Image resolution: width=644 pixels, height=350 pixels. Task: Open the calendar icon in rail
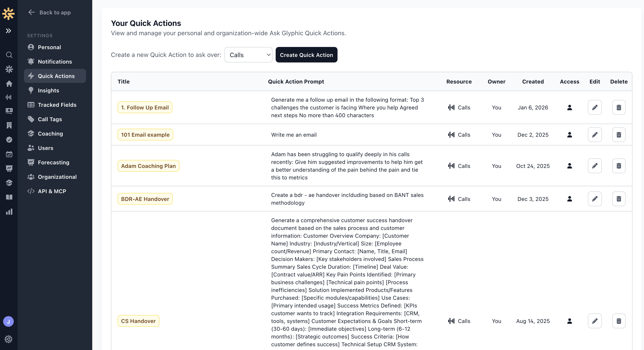(9, 154)
